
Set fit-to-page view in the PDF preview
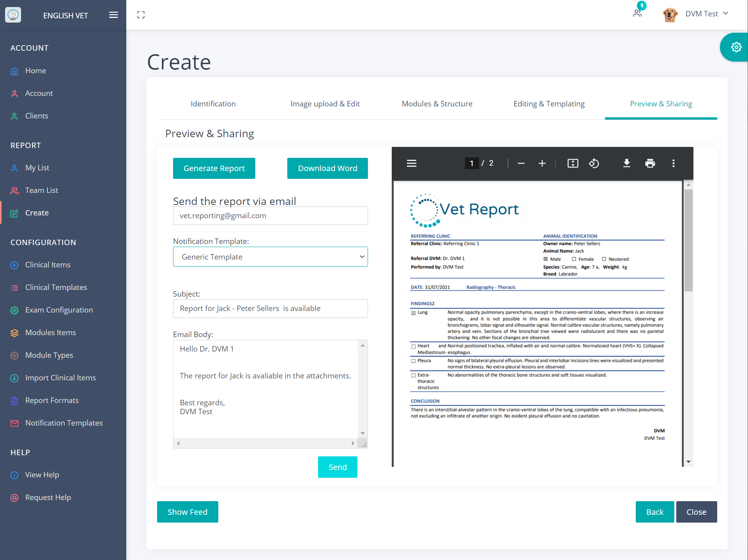[x=573, y=163]
